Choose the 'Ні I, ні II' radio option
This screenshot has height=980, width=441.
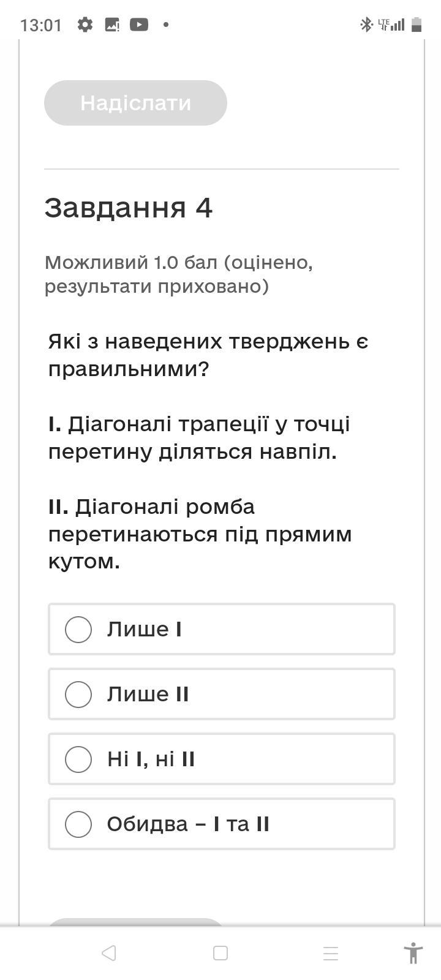(78, 759)
